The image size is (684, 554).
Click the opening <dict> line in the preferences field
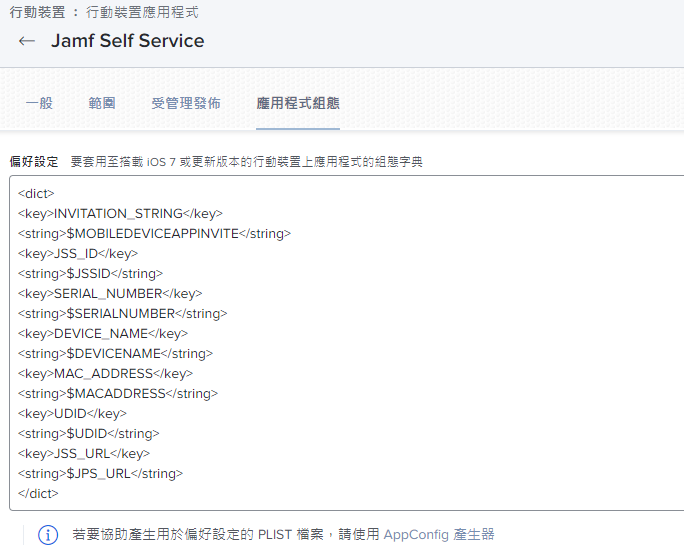point(36,193)
